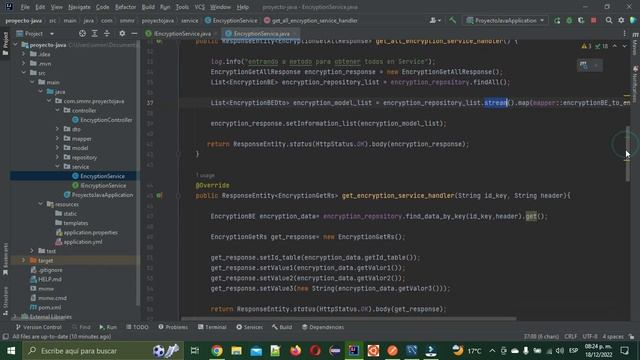This screenshot has height=360, width=640.
Task: Open Version Control tool window
Action: click(x=38, y=327)
